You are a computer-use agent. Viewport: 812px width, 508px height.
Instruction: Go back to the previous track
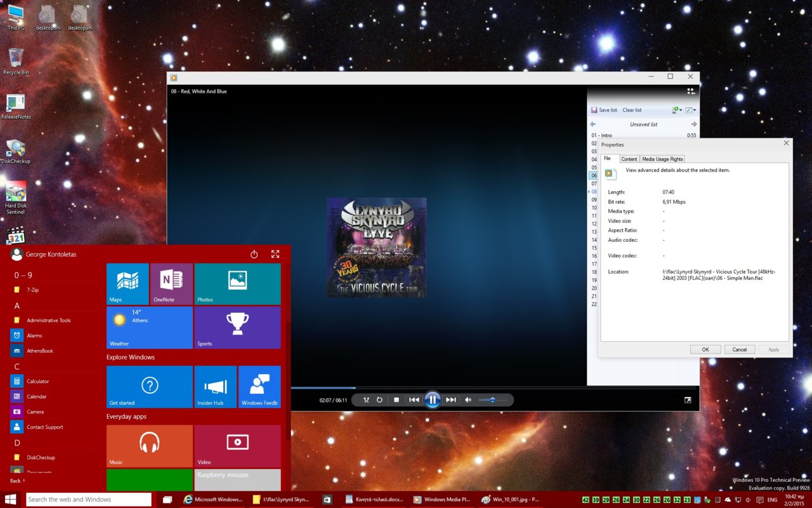point(414,400)
